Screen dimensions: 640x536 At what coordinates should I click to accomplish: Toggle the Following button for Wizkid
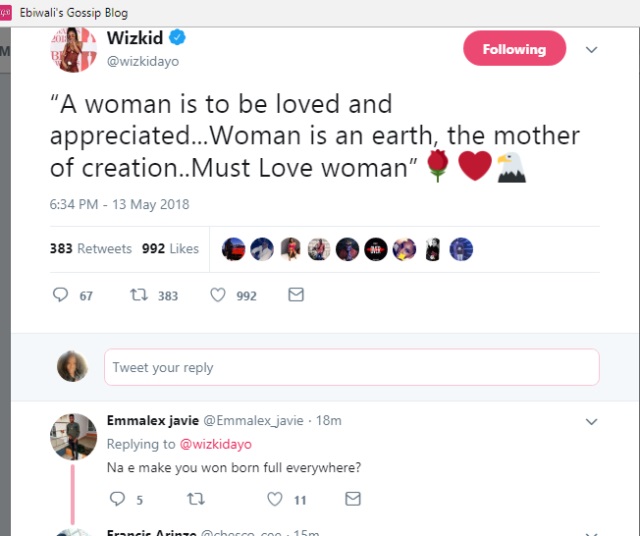tap(514, 49)
